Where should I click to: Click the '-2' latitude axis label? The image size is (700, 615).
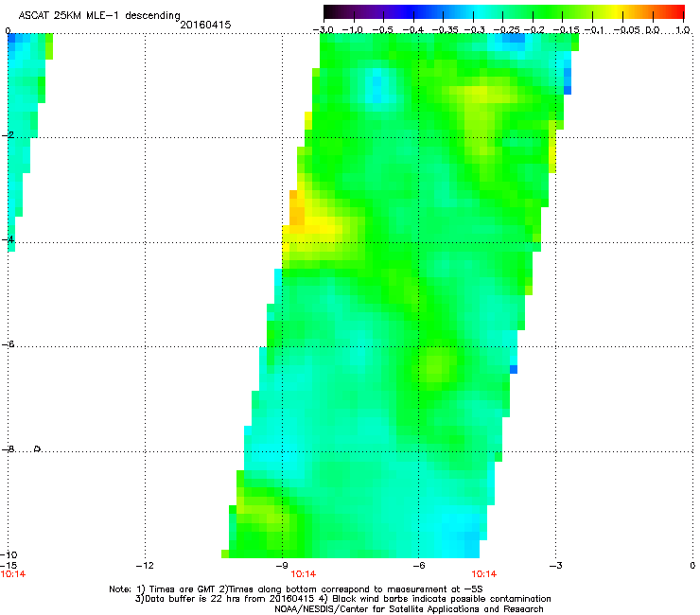coord(9,135)
